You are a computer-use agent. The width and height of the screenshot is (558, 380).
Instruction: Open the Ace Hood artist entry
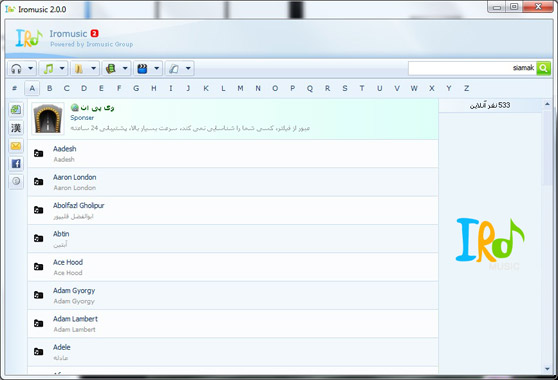[x=233, y=267]
